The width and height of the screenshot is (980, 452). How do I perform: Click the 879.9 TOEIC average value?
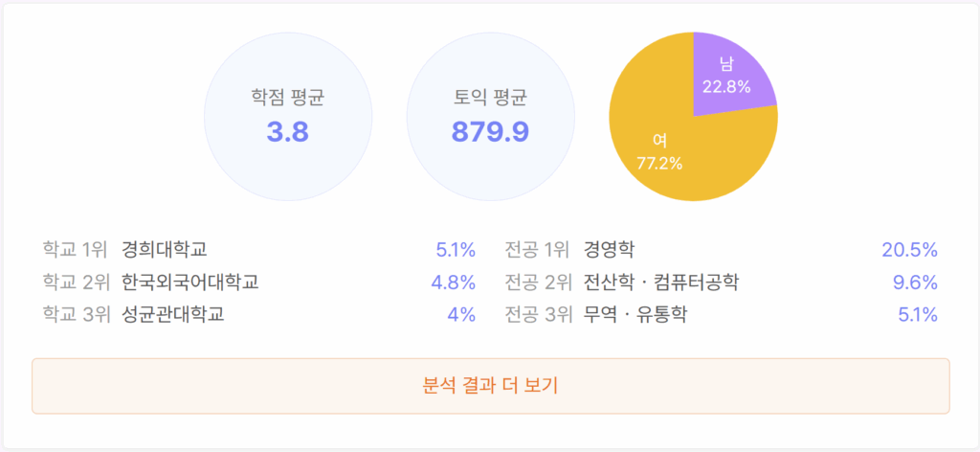click(490, 132)
